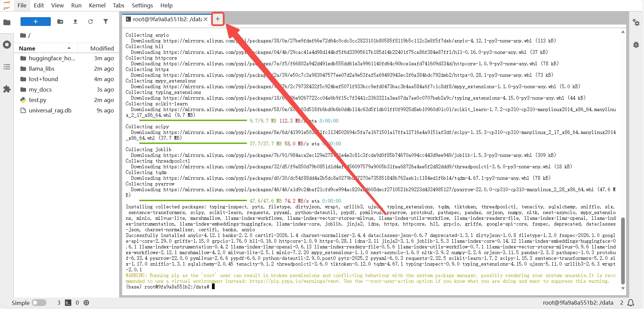Screen dimensions: 644x309
Task: Refresh the file browser list
Action: coord(91,22)
